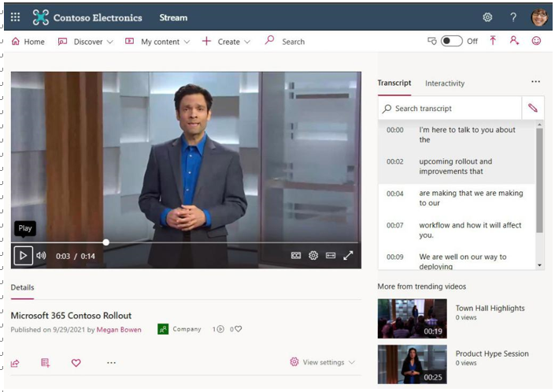The width and height of the screenshot is (555, 392).
Task: Open video more actions ellipsis
Action: [111, 363]
